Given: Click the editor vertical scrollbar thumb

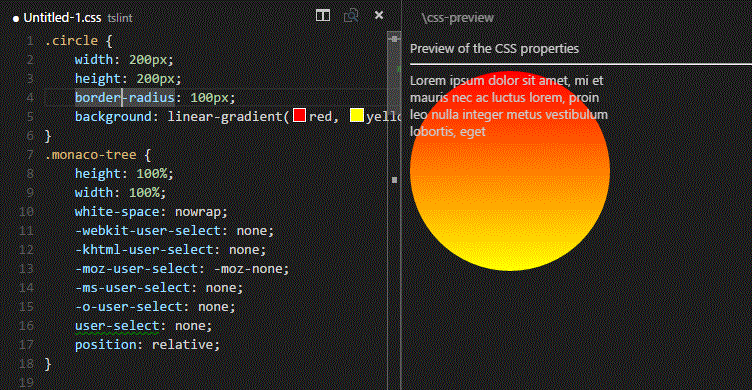Looking at the screenshot, I should 394,72.
